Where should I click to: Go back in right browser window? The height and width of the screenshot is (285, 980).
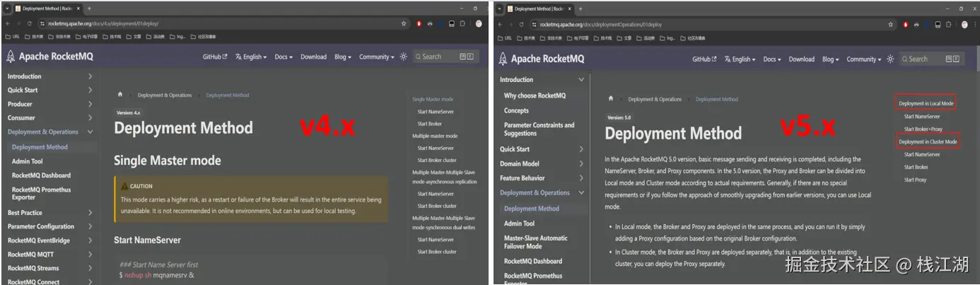click(501, 24)
